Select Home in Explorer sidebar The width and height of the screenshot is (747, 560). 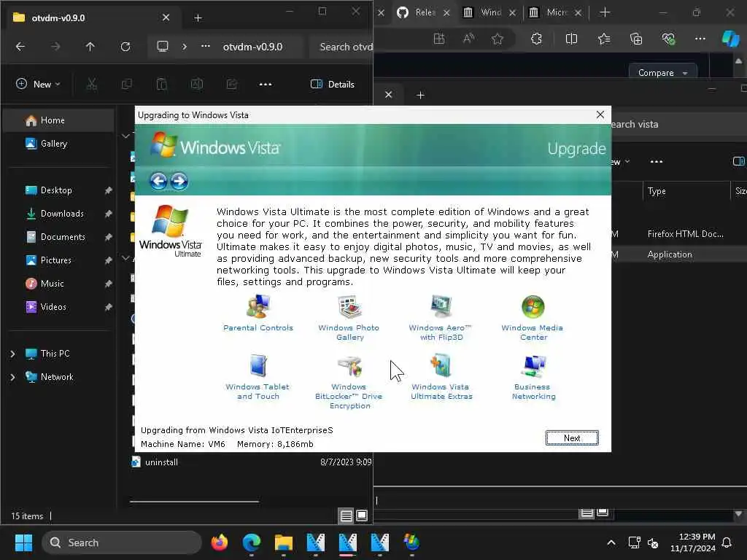[58, 120]
